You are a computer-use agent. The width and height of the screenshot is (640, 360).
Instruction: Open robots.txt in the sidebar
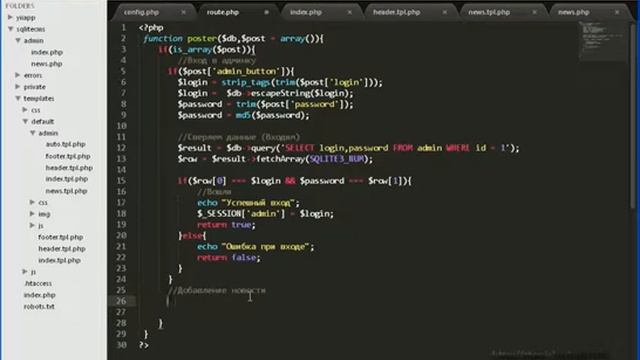(x=39, y=307)
